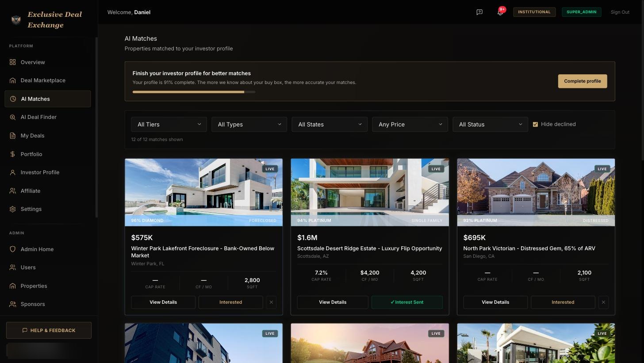Open Portfolio section
The height and width of the screenshot is (363, 644).
48,154
